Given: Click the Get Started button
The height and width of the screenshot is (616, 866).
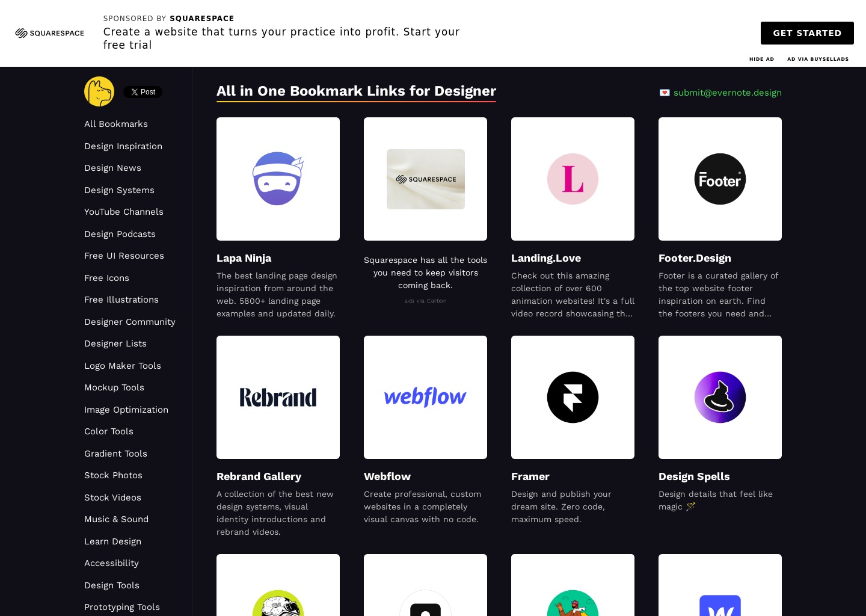Looking at the screenshot, I should click(807, 33).
